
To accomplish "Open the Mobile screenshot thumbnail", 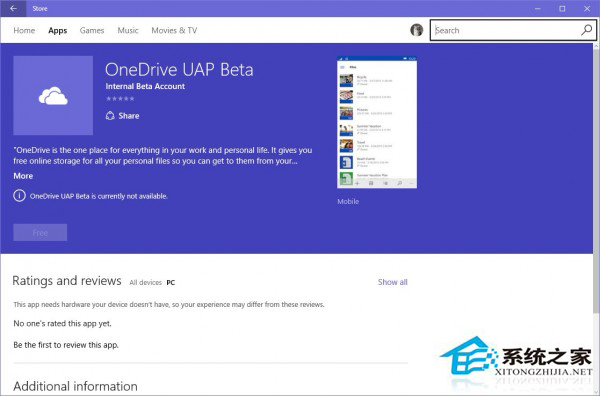I will [x=377, y=122].
